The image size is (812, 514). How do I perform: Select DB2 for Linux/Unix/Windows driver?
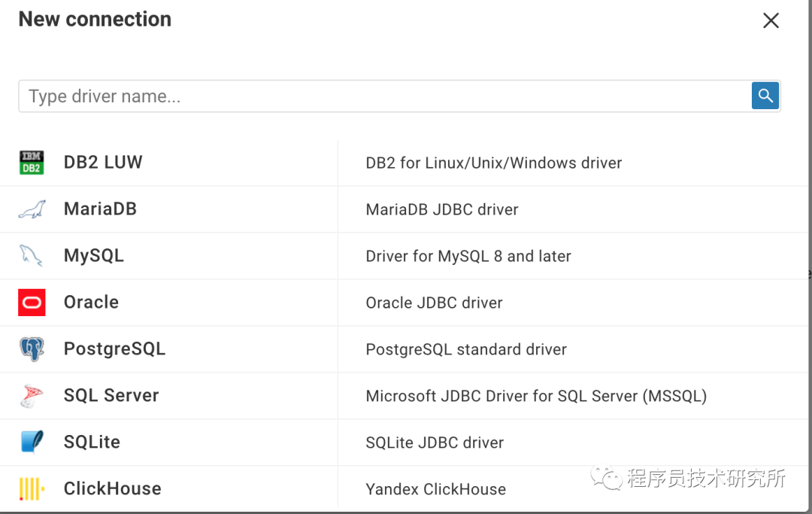tap(493, 163)
